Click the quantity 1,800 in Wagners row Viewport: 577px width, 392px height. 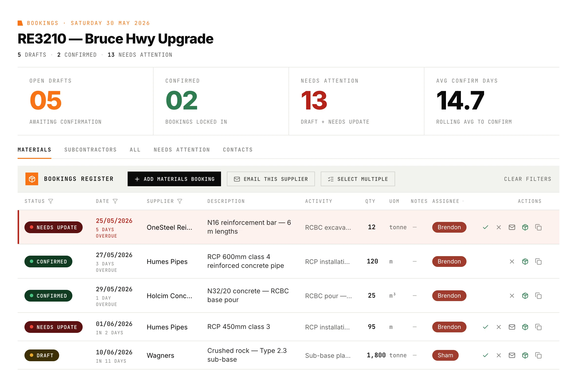click(x=376, y=355)
